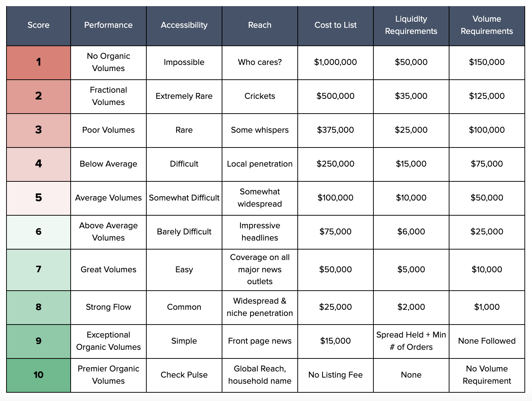Click the score 5 cell

pyautogui.click(x=39, y=198)
